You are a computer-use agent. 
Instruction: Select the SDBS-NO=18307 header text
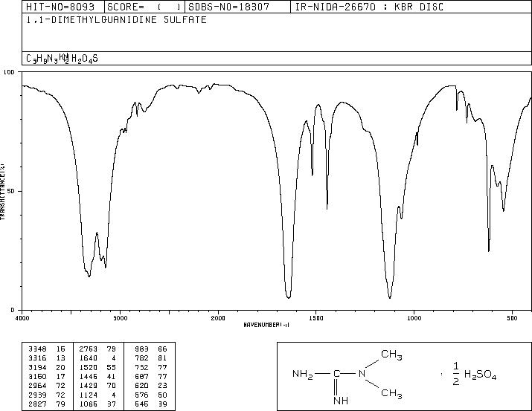tap(229, 7)
